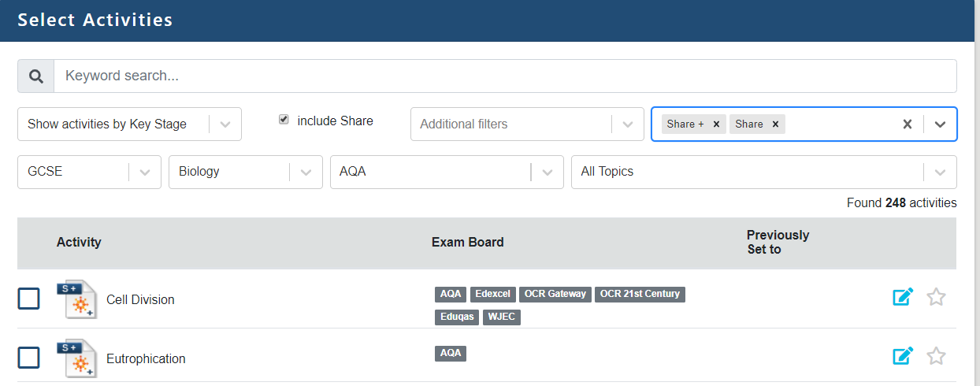Remove the Share filter tag
The height and width of the screenshot is (386, 980).
(775, 124)
